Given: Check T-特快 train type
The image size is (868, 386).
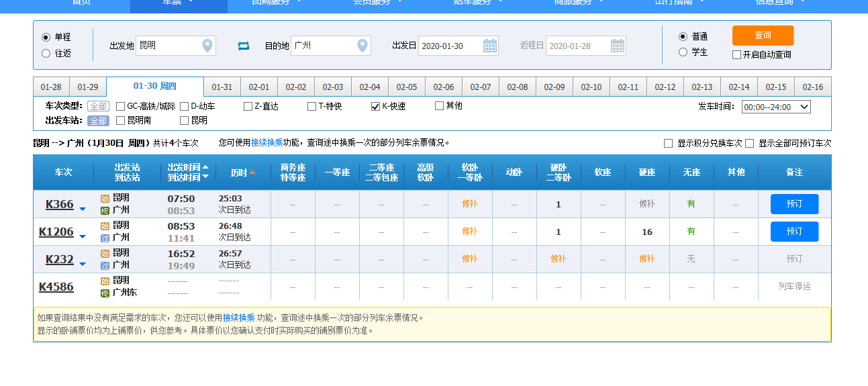Looking at the screenshot, I should click(311, 106).
